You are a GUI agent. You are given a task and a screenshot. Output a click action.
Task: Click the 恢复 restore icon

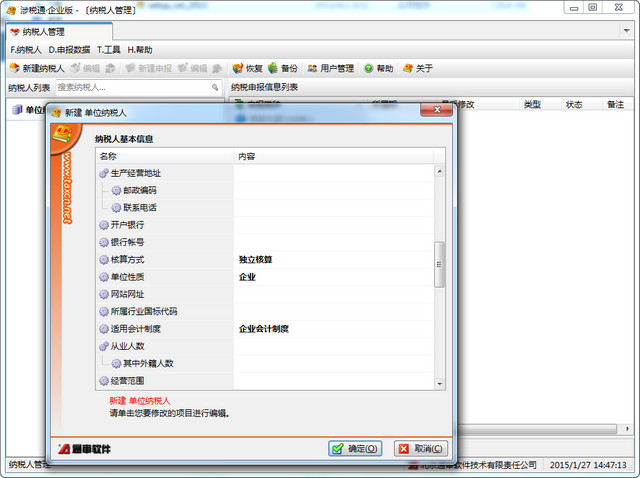click(238, 68)
